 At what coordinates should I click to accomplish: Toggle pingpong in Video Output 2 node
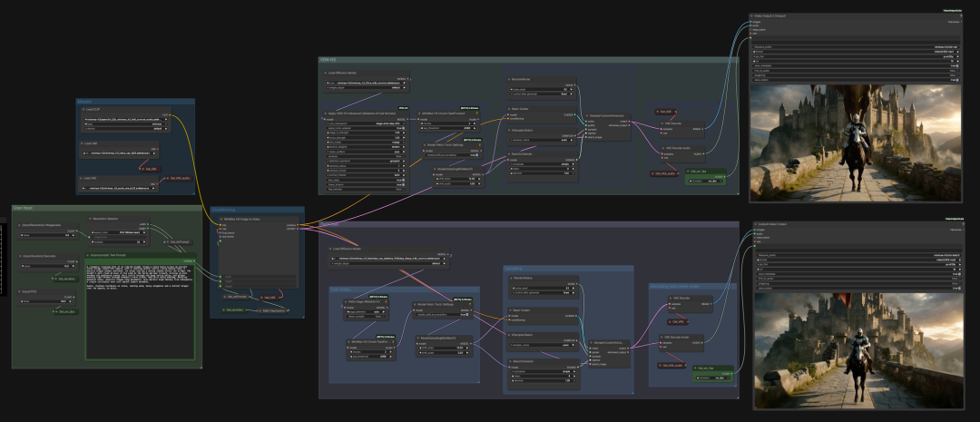(x=857, y=75)
